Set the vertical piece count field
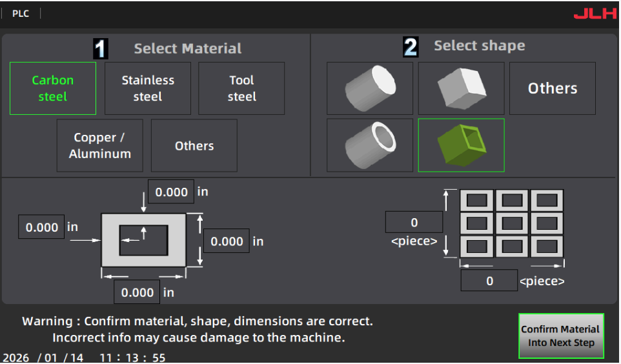The width and height of the screenshot is (621, 364). [x=414, y=223]
